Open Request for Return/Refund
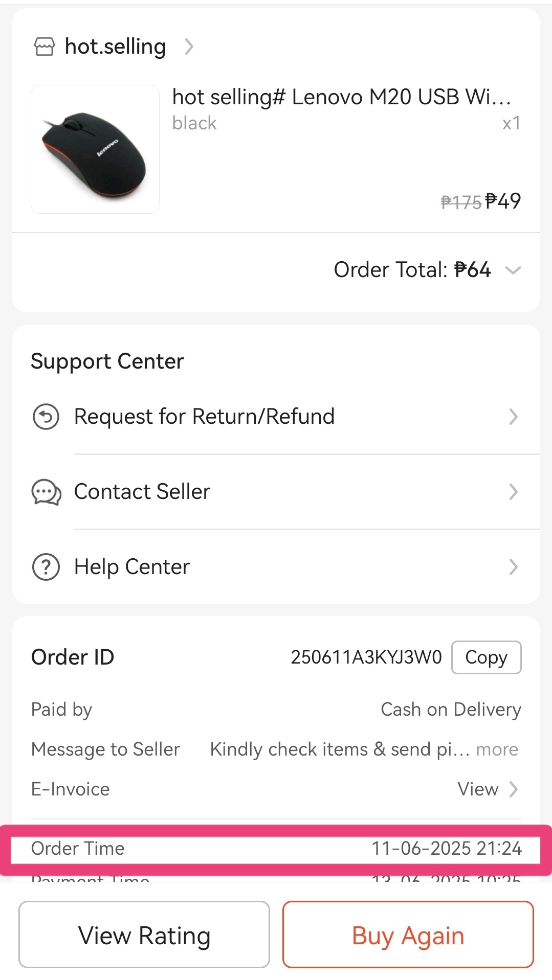552x980 pixels. click(276, 417)
